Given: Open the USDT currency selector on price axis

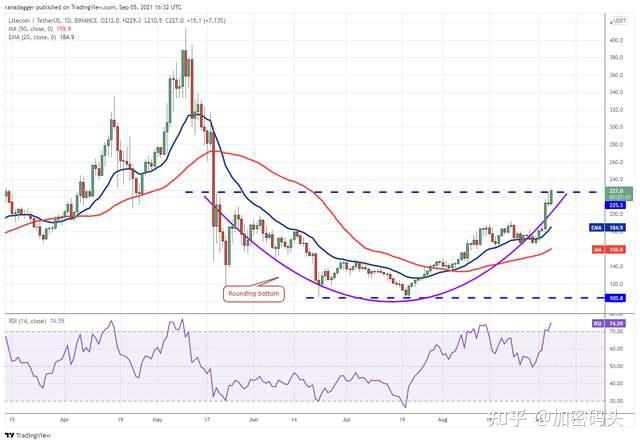Looking at the screenshot, I should (x=618, y=20).
